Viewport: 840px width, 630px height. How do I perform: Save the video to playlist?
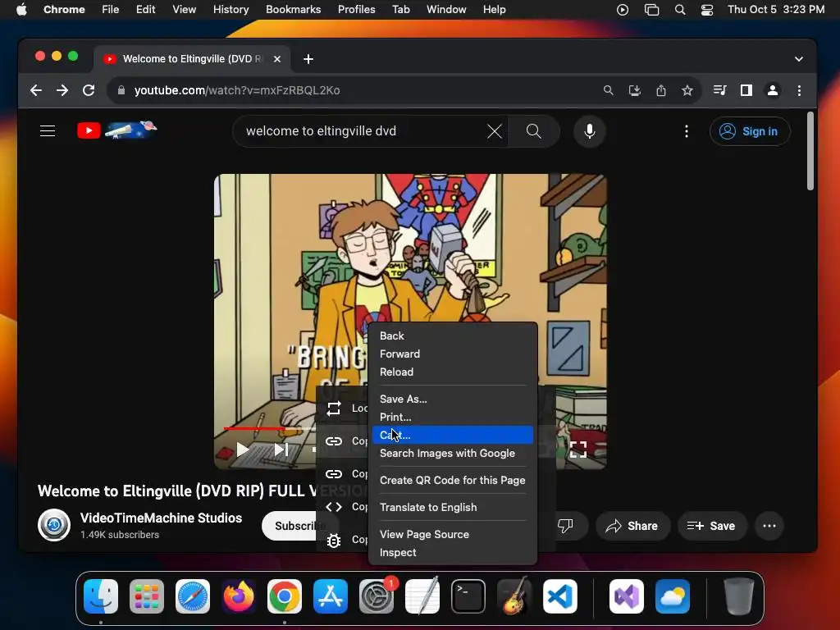click(711, 526)
